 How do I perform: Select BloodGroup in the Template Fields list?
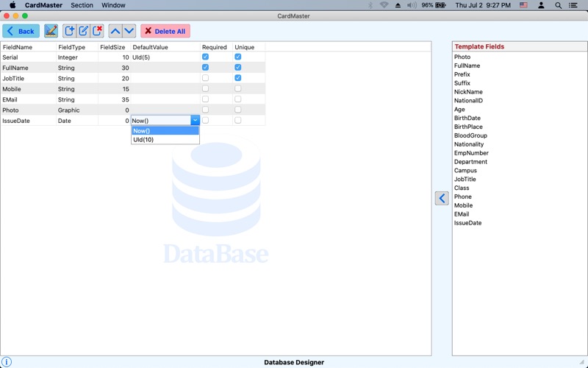point(470,135)
